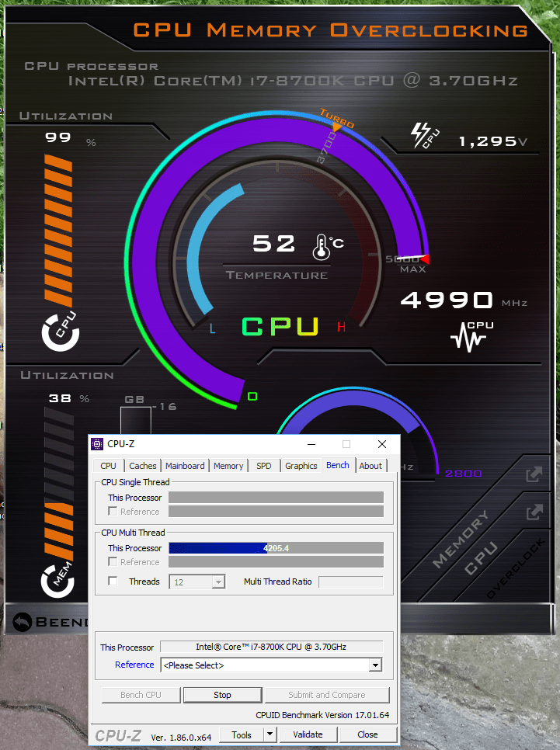Click the 2800 memory frequency label
The width and height of the screenshot is (560, 750).
[x=464, y=474]
